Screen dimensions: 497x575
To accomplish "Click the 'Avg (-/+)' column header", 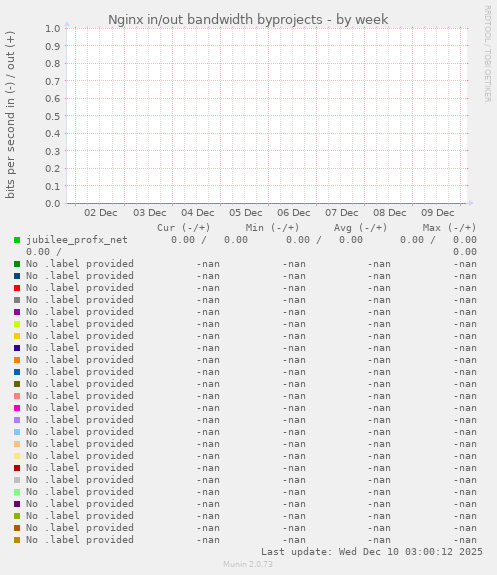I will (361, 228).
